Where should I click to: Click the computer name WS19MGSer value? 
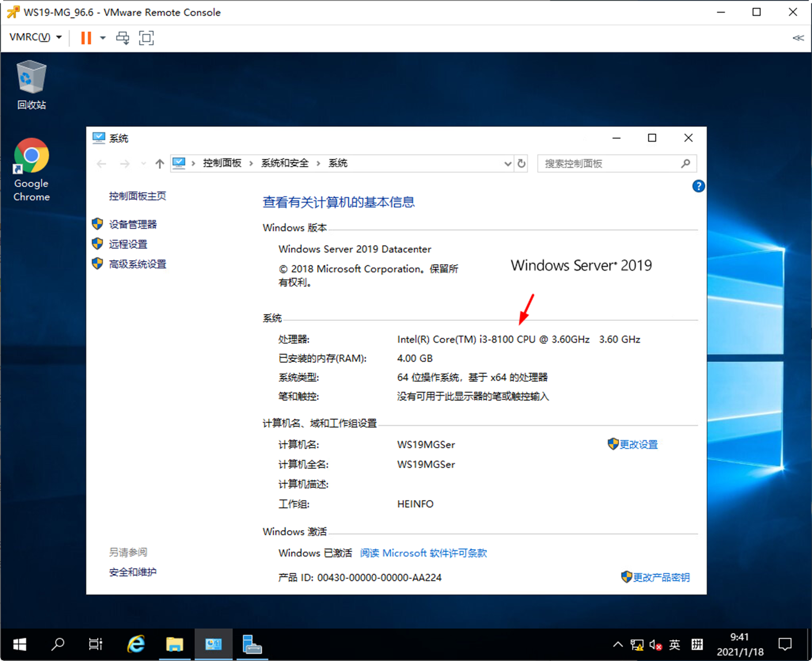[x=426, y=444]
